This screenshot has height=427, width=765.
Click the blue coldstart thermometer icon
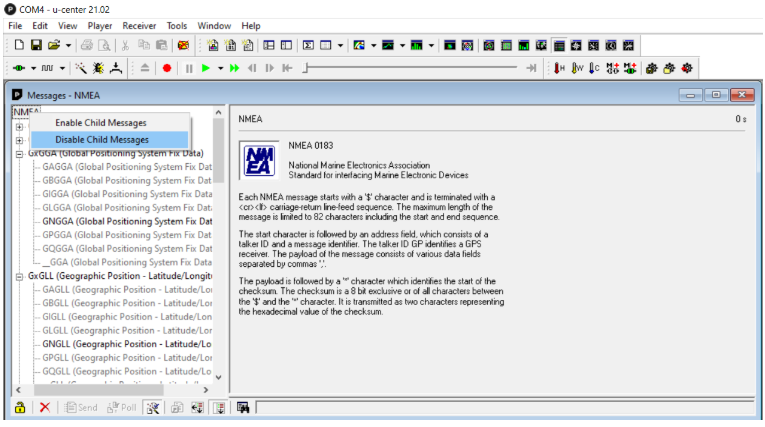[x=594, y=68]
